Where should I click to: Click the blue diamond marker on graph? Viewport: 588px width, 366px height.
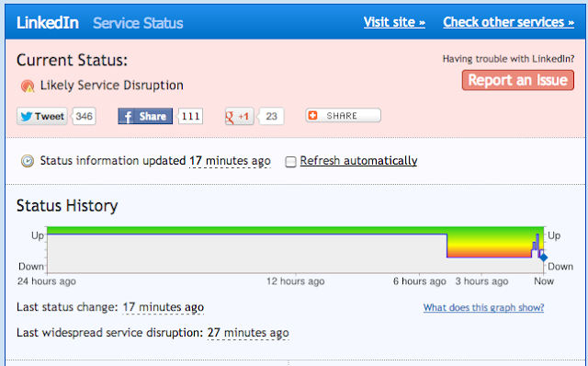[x=543, y=257]
